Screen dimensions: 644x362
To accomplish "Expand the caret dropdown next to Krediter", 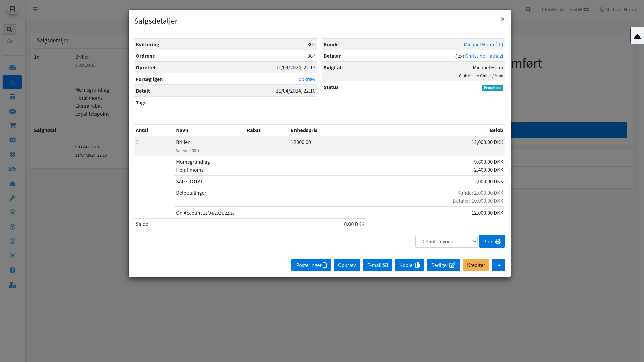I will [x=498, y=265].
